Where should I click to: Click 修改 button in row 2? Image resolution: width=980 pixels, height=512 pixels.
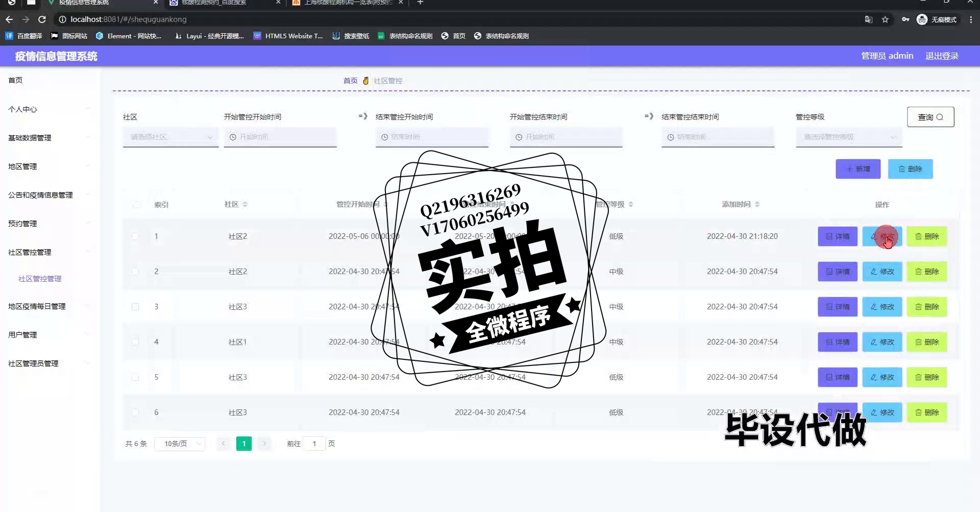pos(882,272)
